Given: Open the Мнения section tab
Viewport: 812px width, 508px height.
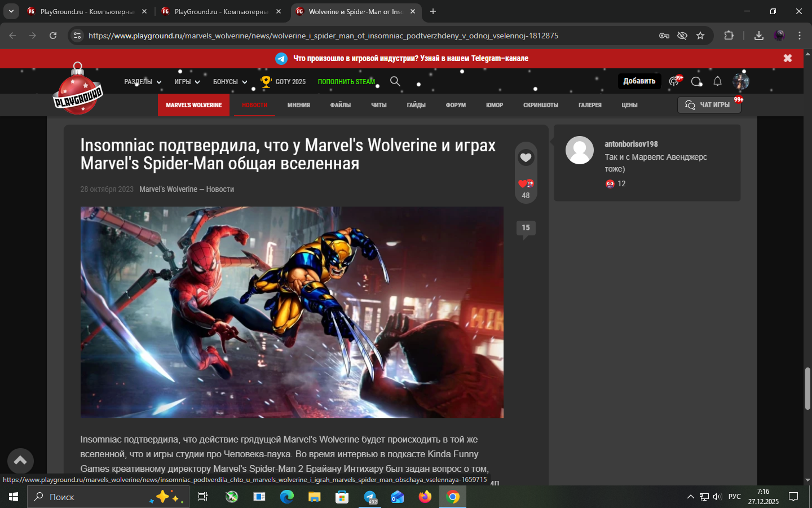Looking at the screenshot, I should pos(299,105).
